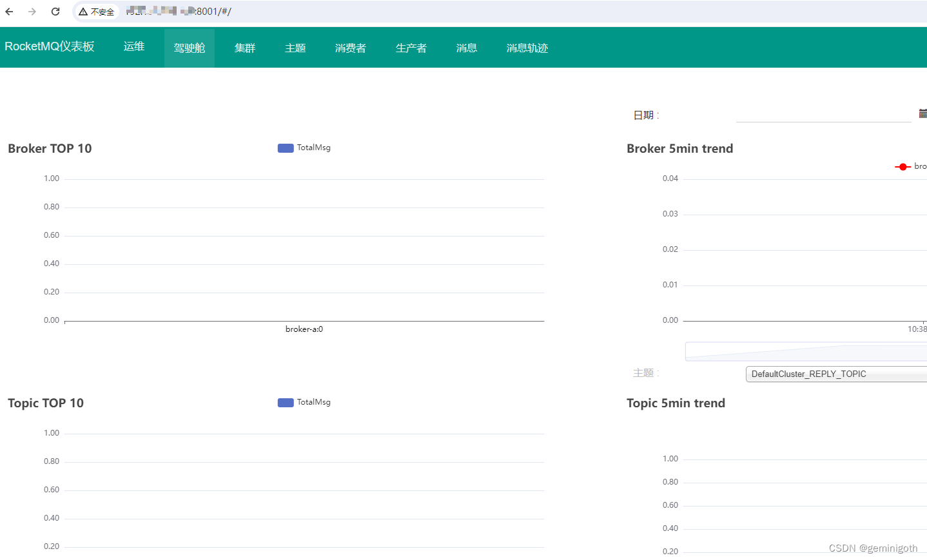This screenshot has width=927, height=560.
Task: Click the browser forward arrow
Action: 32,12
